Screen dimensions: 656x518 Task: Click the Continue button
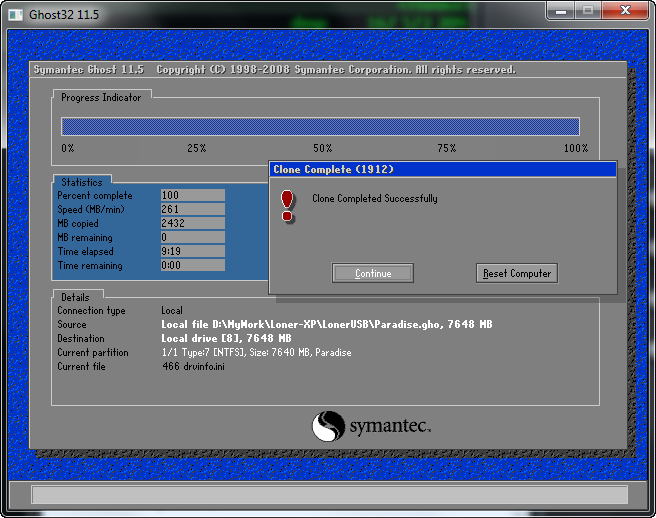[x=372, y=273]
